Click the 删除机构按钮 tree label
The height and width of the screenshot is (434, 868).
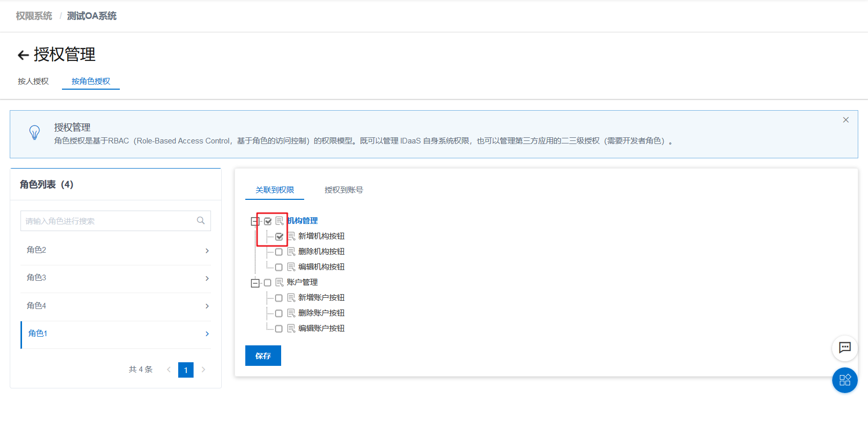coord(322,252)
